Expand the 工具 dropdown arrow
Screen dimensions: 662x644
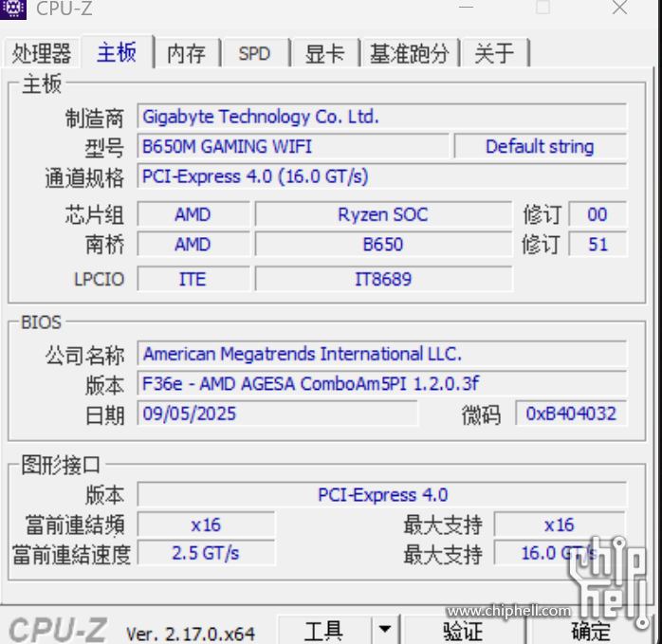point(385,630)
